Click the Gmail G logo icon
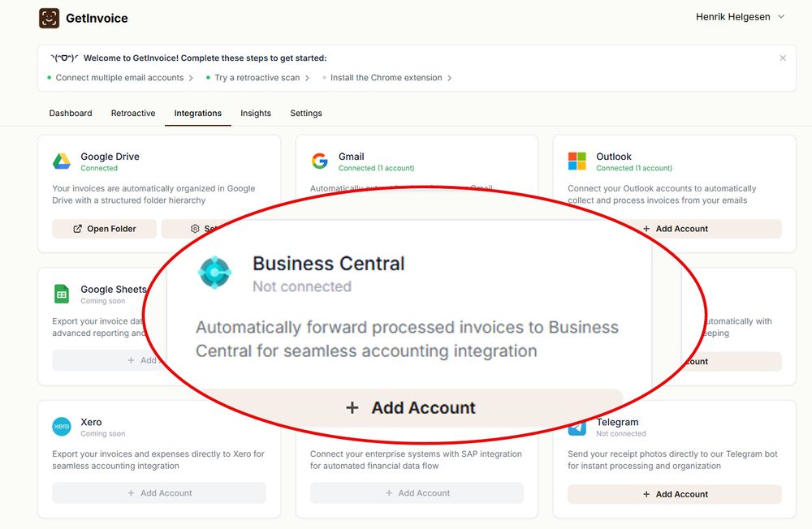 point(319,161)
